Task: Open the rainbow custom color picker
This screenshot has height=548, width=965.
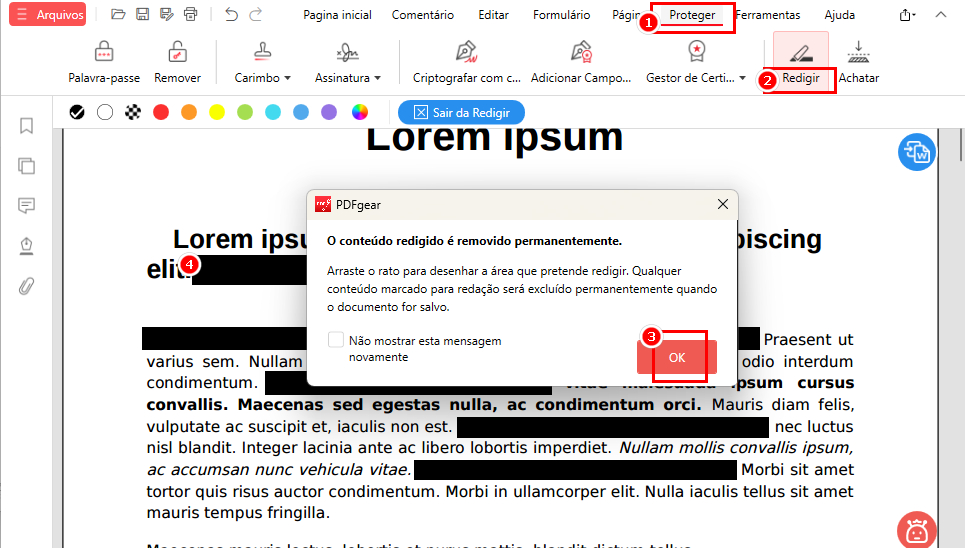Action: point(360,112)
